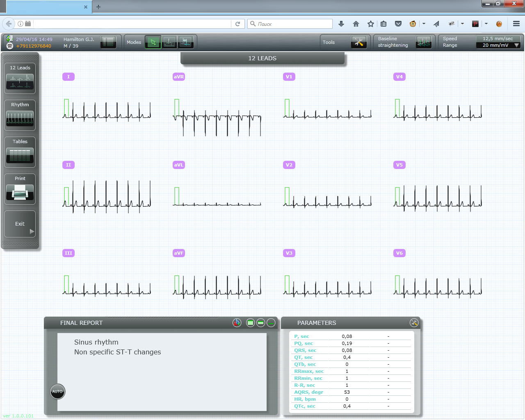
Task: Open Parameters panel settings wrench
Action: pos(414,323)
